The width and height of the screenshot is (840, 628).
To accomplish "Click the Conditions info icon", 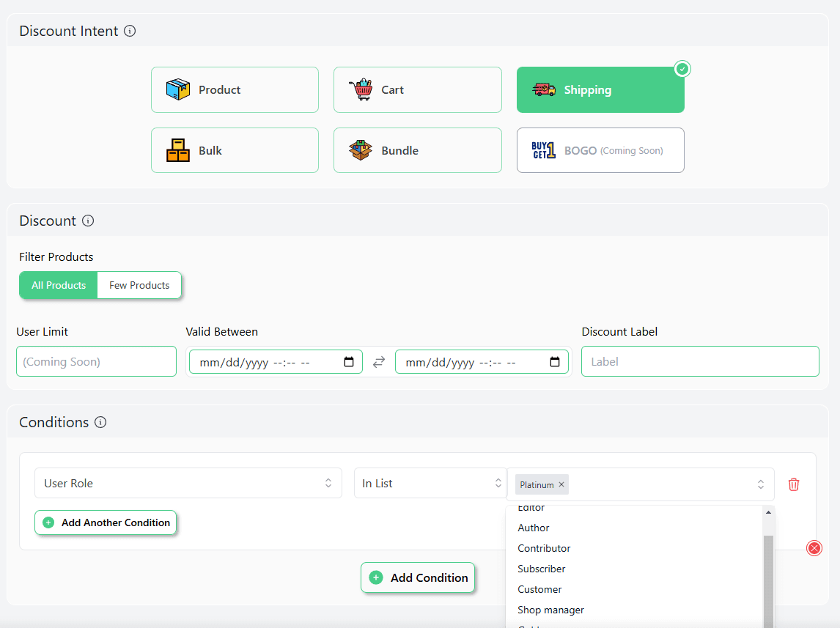I will (101, 422).
